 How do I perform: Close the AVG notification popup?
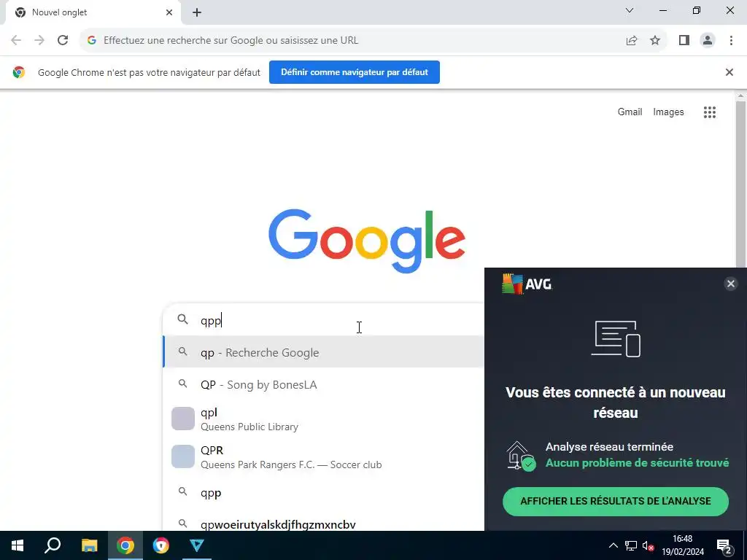point(730,284)
